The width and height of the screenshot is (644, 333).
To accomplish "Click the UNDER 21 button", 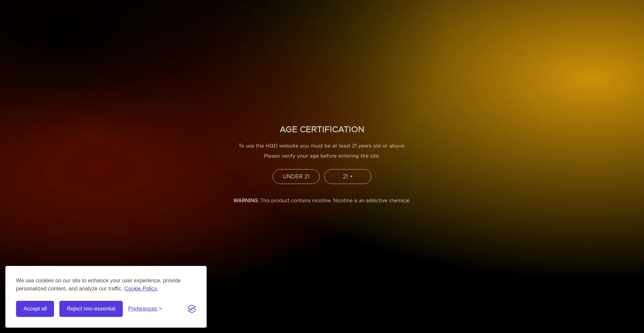I will coord(296,176).
